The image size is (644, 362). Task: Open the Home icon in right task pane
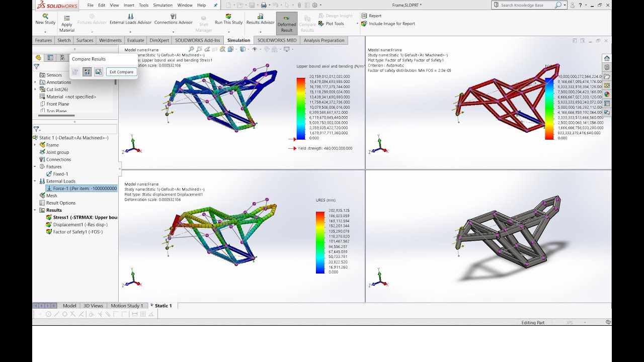click(x=607, y=58)
